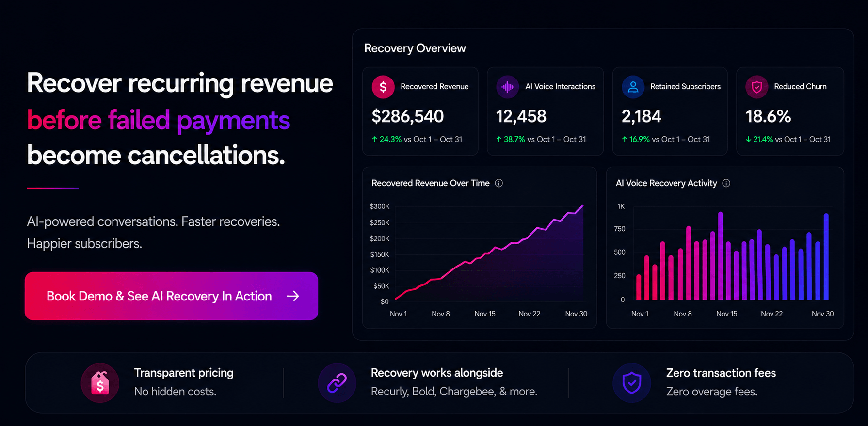Click the Zero transaction fees shield icon
This screenshot has height=426, width=868.
[632, 383]
